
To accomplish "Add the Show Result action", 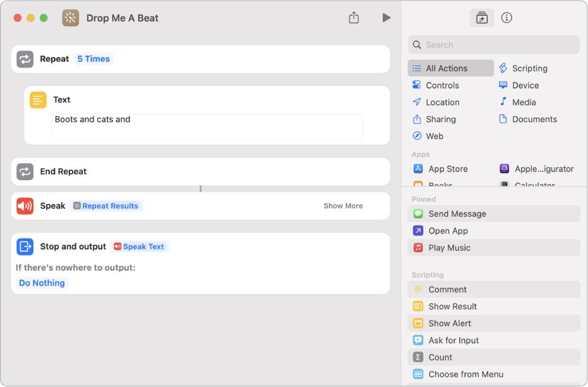I will (x=494, y=307).
